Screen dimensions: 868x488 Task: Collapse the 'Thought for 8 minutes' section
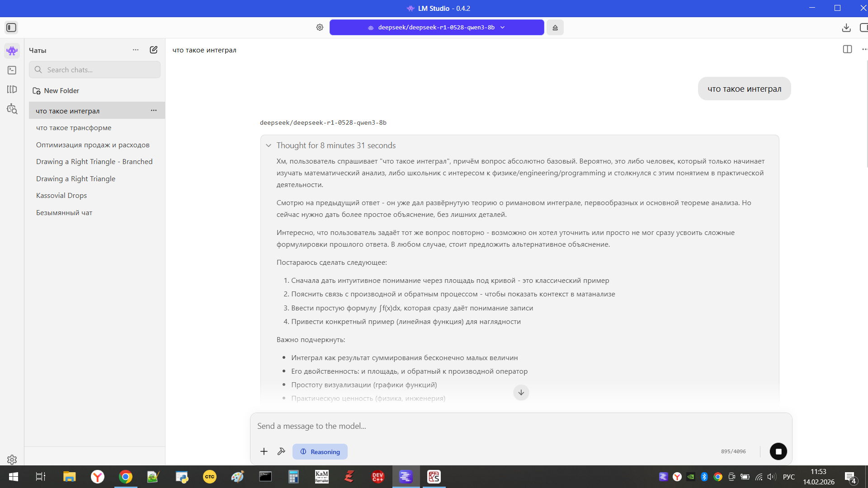coord(269,145)
